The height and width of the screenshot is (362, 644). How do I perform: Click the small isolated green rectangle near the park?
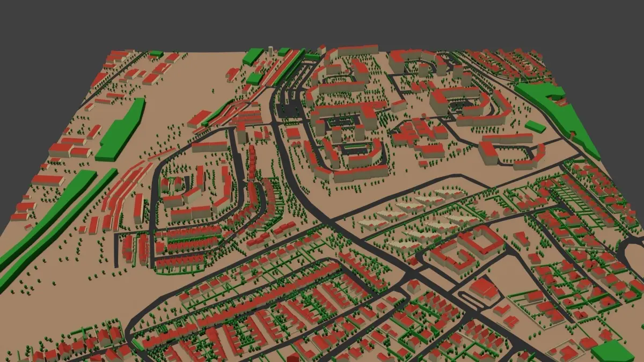pos(535,127)
